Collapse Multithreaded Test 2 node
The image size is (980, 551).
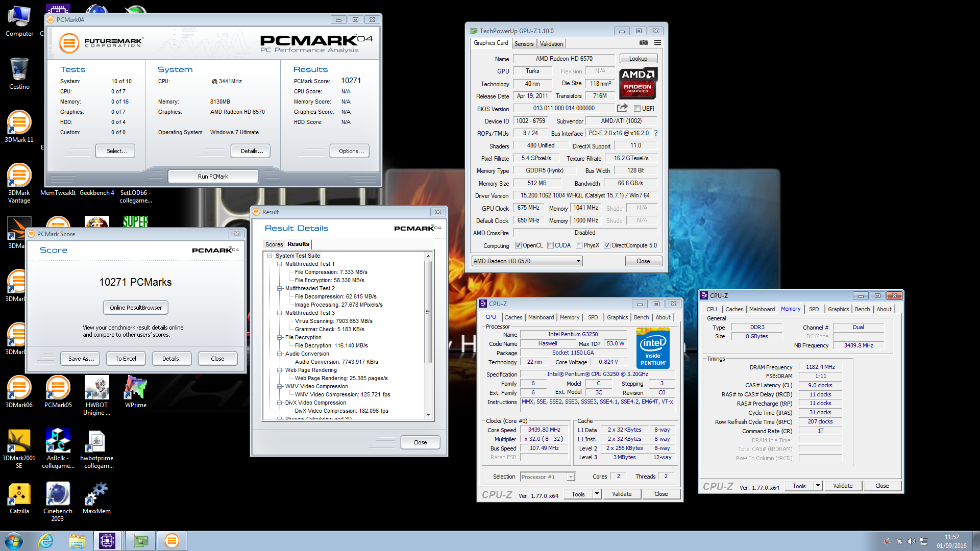[280, 288]
